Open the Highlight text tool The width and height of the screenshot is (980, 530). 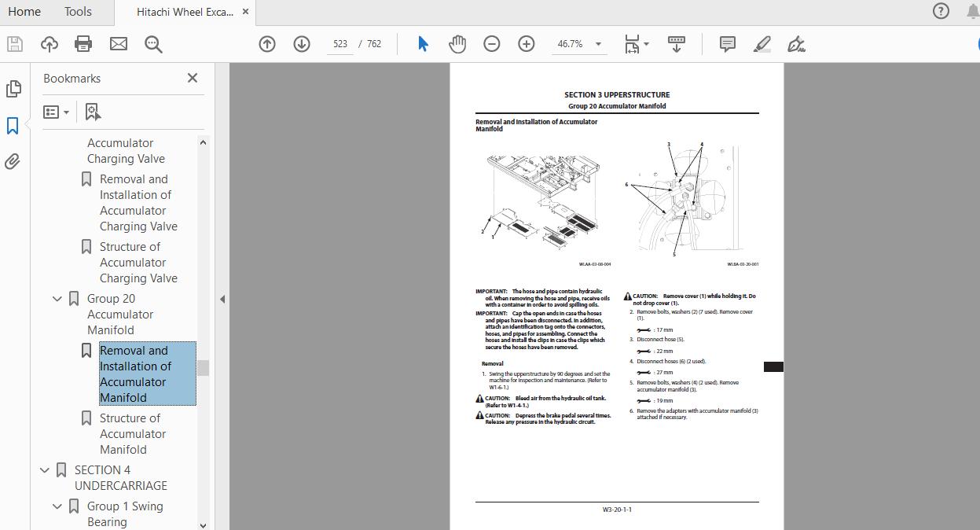point(761,44)
